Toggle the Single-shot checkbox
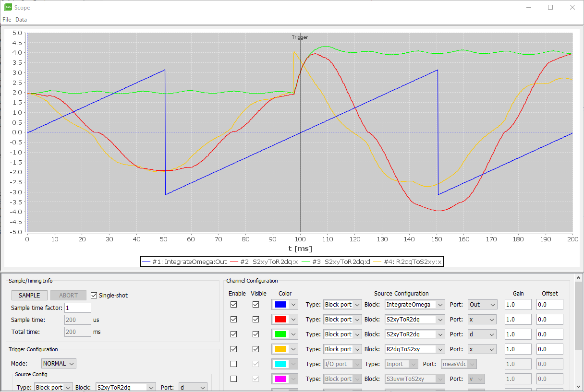The image size is (584, 392). tap(93, 295)
